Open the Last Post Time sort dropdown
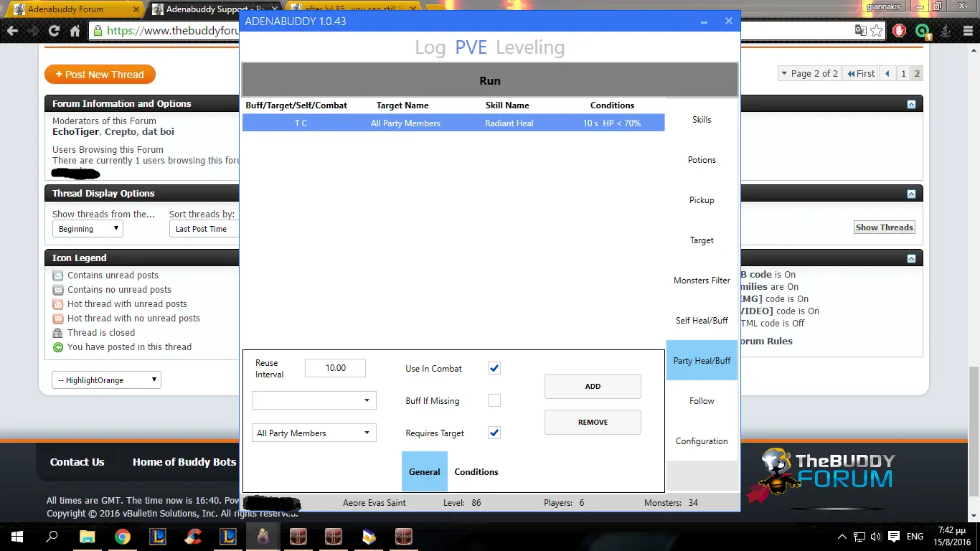The width and height of the screenshot is (980, 551). (204, 229)
